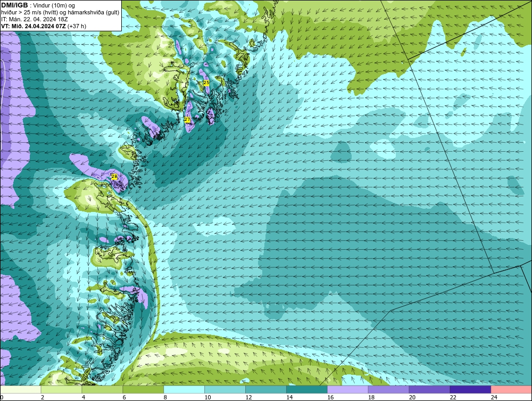This screenshot has width=532, height=401.
Task: Select the 4–6 m/s legend swatch
Action: pos(103,389)
